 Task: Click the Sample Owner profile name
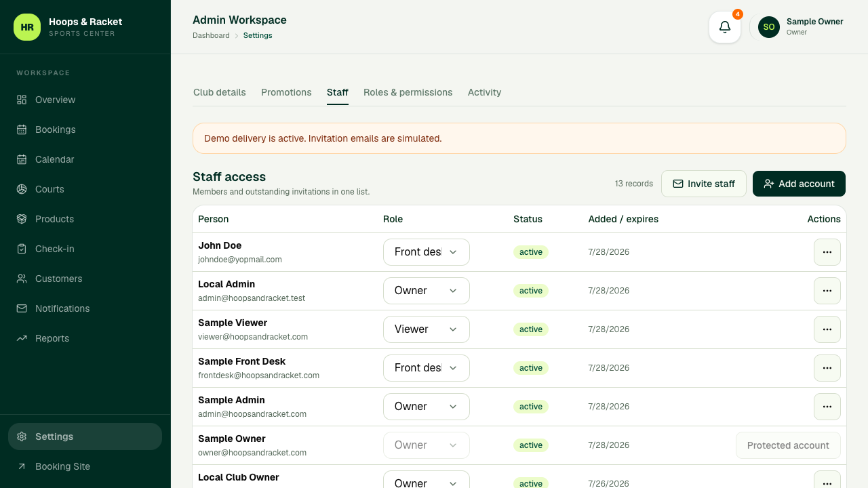pos(814,22)
